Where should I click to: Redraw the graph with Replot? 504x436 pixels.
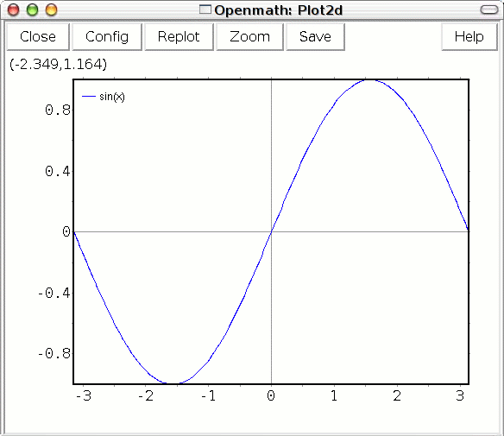pyautogui.click(x=179, y=36)
